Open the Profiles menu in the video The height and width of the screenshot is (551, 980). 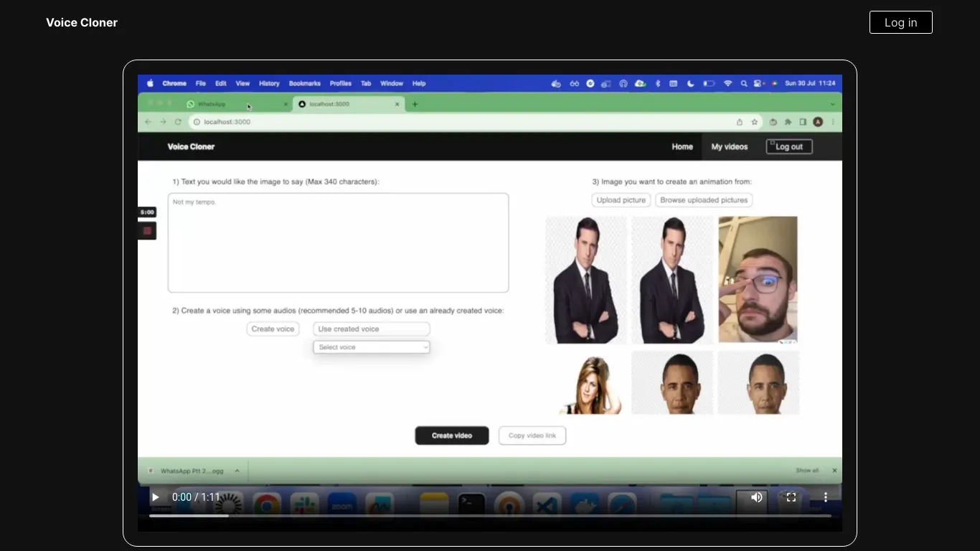(x=341, y=83)
